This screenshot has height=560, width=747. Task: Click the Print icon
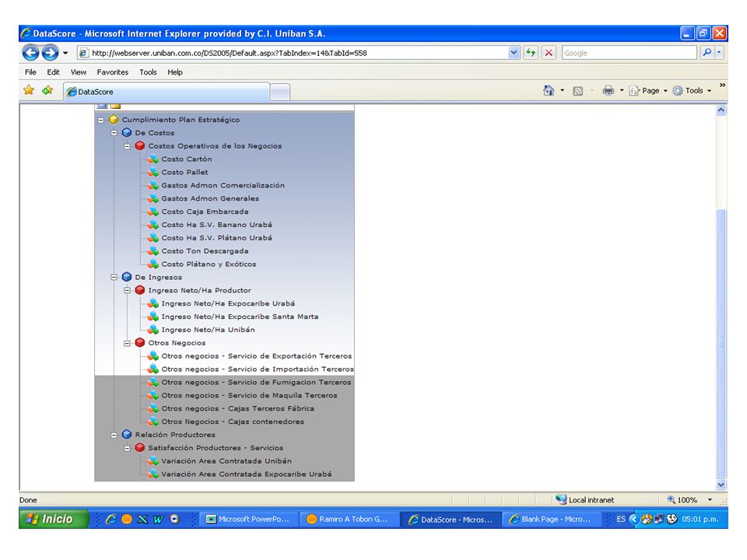[608, 90]
